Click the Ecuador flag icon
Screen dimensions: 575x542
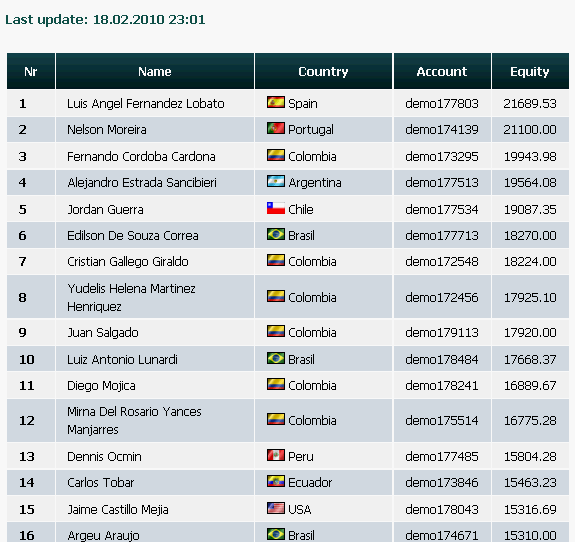[276, 481]
